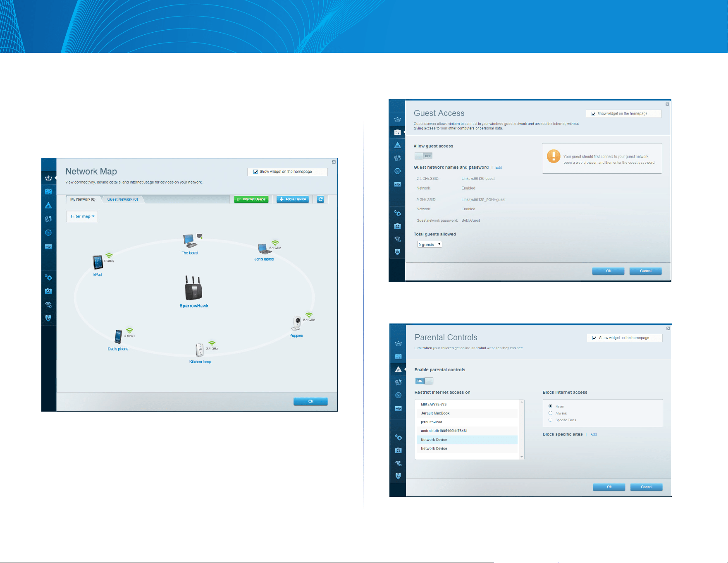Click the Add a Device button
This screenshot has width=728, height=563.
tap(293, 199)
